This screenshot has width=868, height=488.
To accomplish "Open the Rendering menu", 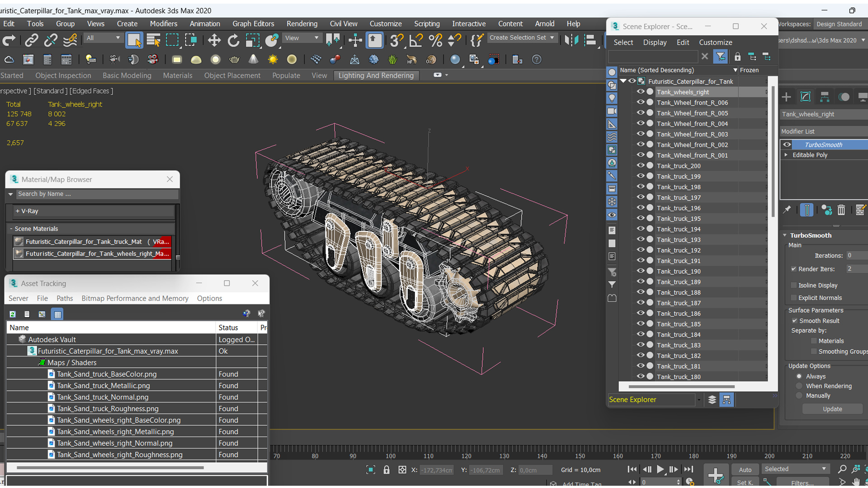I will pos(302,23).
